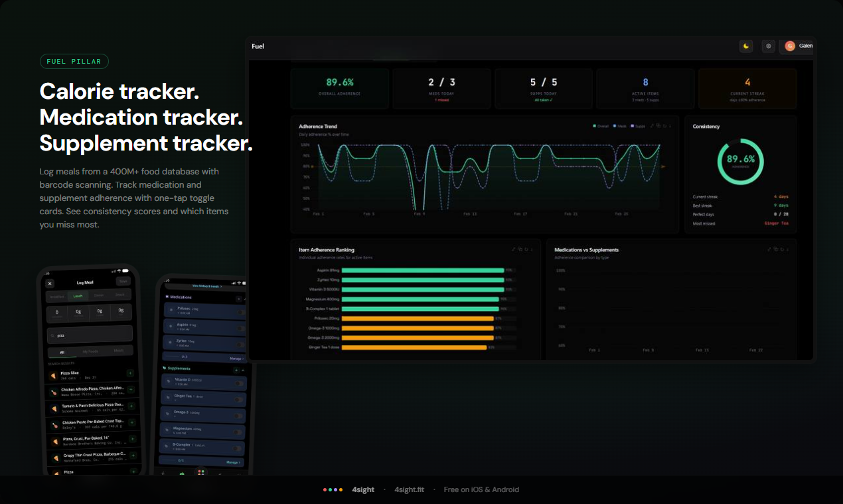Click the "Ginger Tea" most missed value

point(777,223)
